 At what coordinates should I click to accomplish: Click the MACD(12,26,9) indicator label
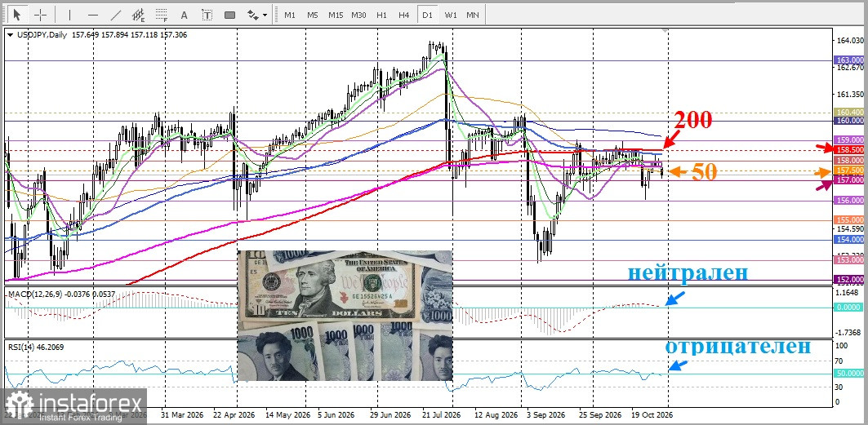(61, 294)
